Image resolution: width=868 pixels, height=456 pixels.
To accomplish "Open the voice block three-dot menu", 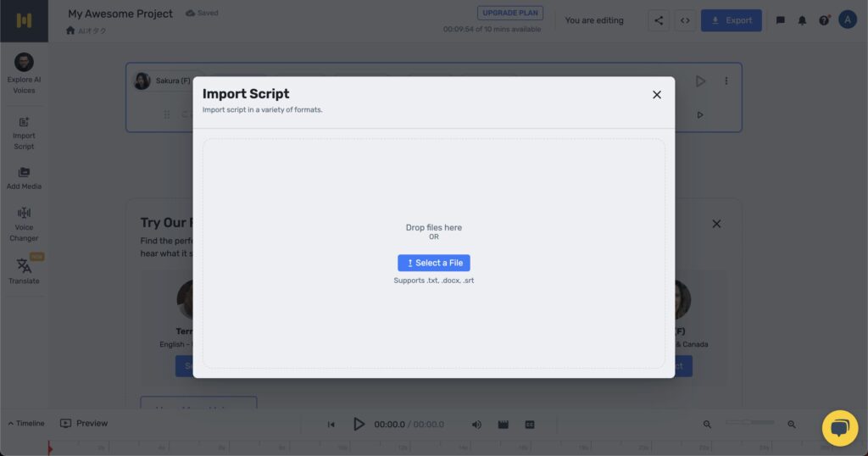I will point(726,81).
